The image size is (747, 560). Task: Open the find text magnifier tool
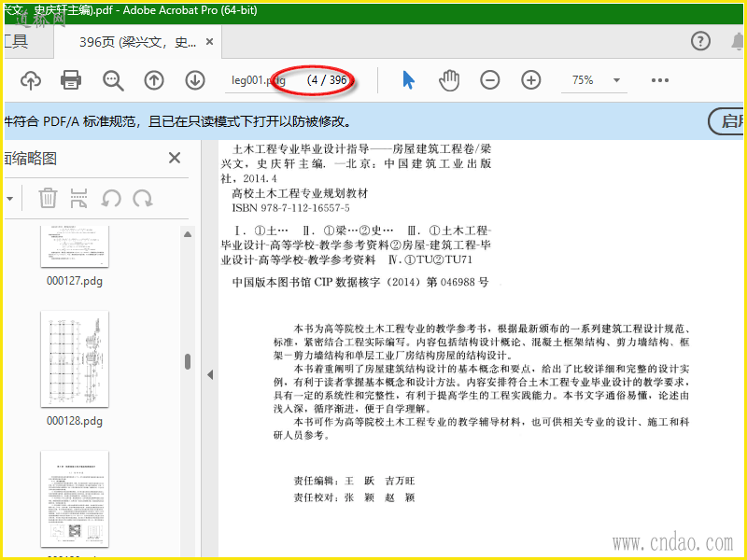113,80
